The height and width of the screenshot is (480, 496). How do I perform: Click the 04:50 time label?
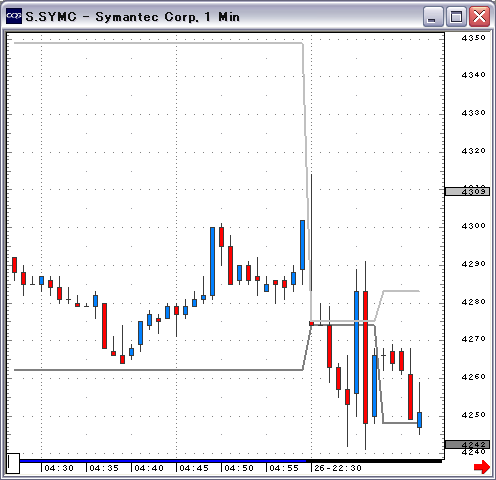[x=239, y=468]
